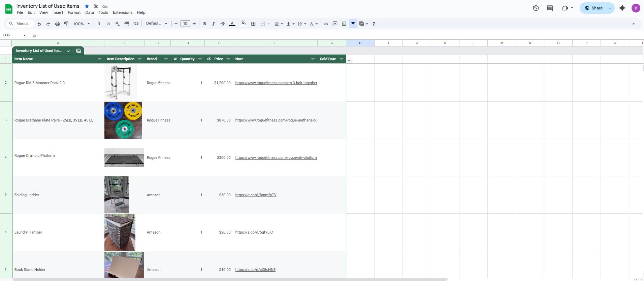Click the Insert comment icon
This screenshot has width=644, height=281.
[x=335, y=24]
